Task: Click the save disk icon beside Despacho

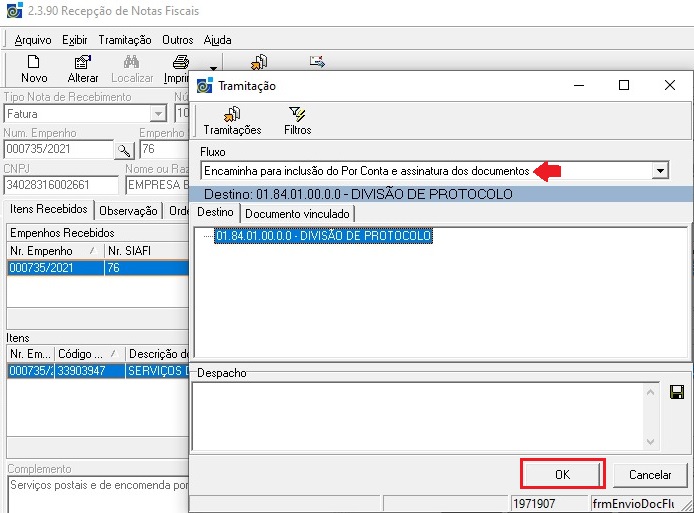Action: pyautogui.click(x=677, y=392)
